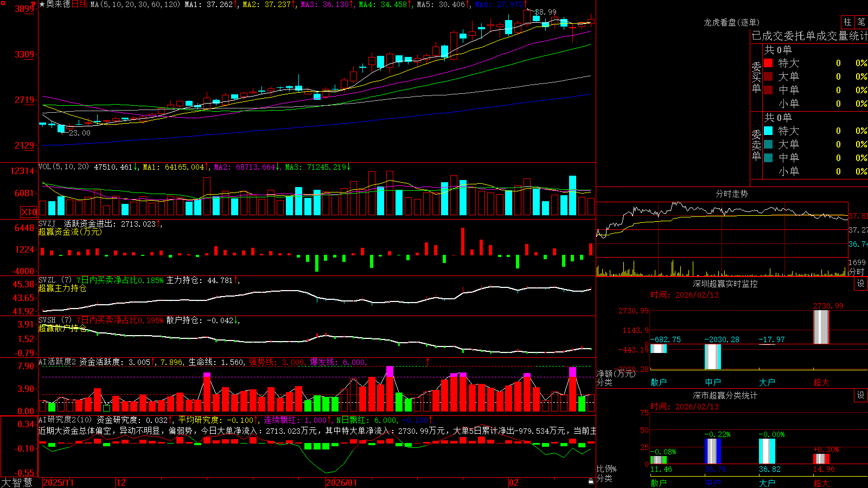Click 中户 label under classification statistics chart

click(x=713, y=483)
